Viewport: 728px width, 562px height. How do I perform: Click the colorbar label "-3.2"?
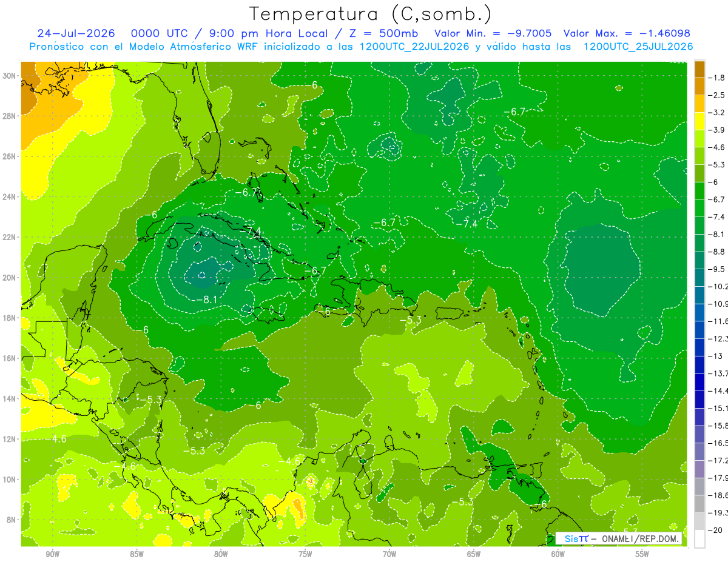pyautogui.click(x=716, y=113)
